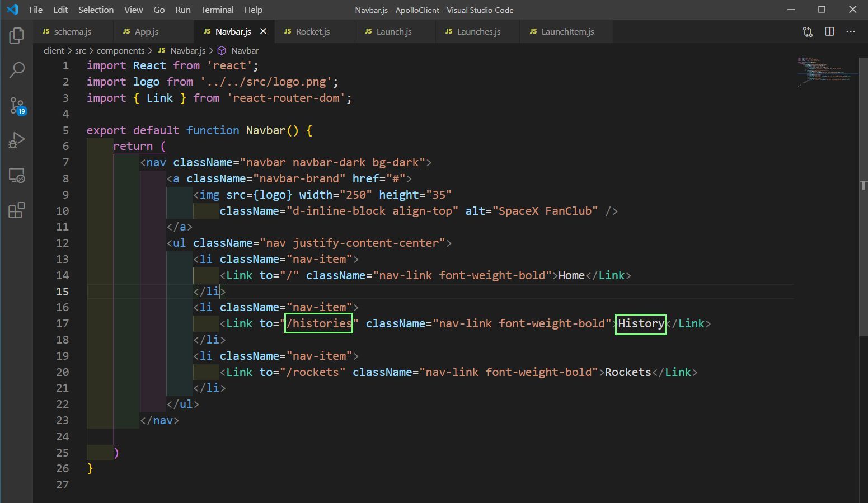Open Source Control view with 19 changes
Viewport: 868px width, 503px height.
point(17,105)
